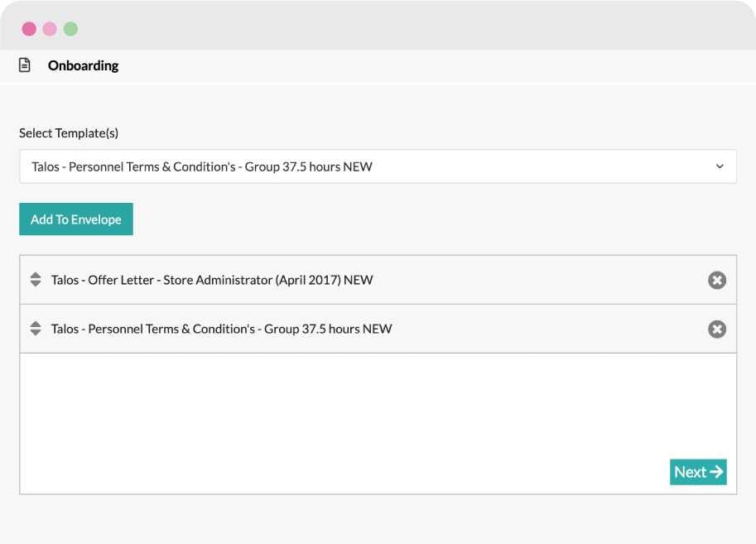Click the document icon beside Onboarding
The image size is (756, 544).
[x=26, y=65]
